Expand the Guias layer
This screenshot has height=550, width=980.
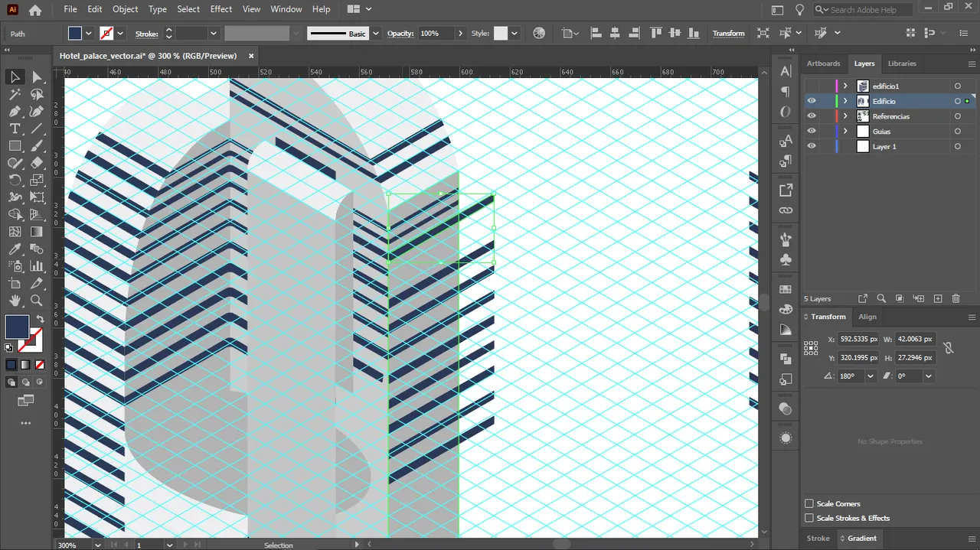click(845, 132)
